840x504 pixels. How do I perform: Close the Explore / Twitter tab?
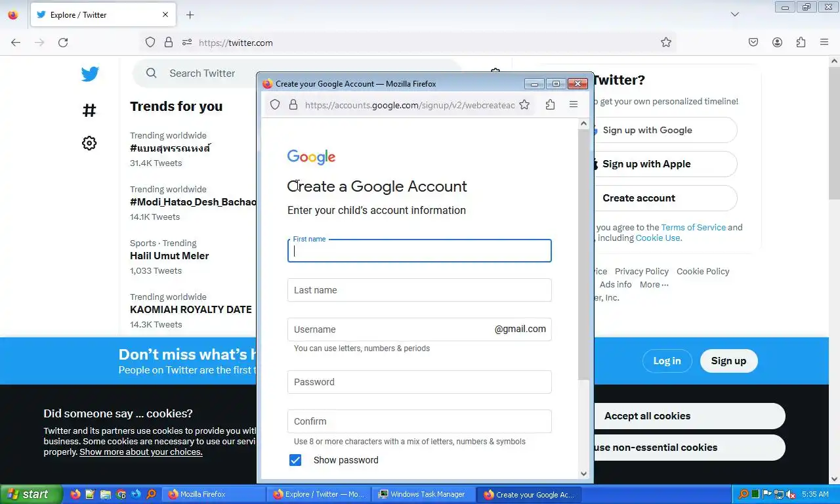tap(165, 14)
